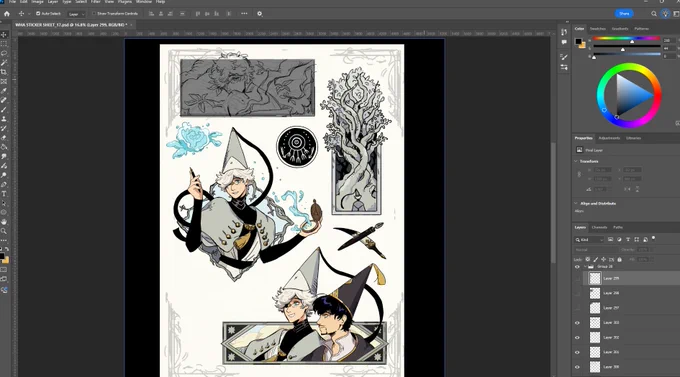Click the Share button
This screenshot has height=377, width=680.
click(624, 14)
